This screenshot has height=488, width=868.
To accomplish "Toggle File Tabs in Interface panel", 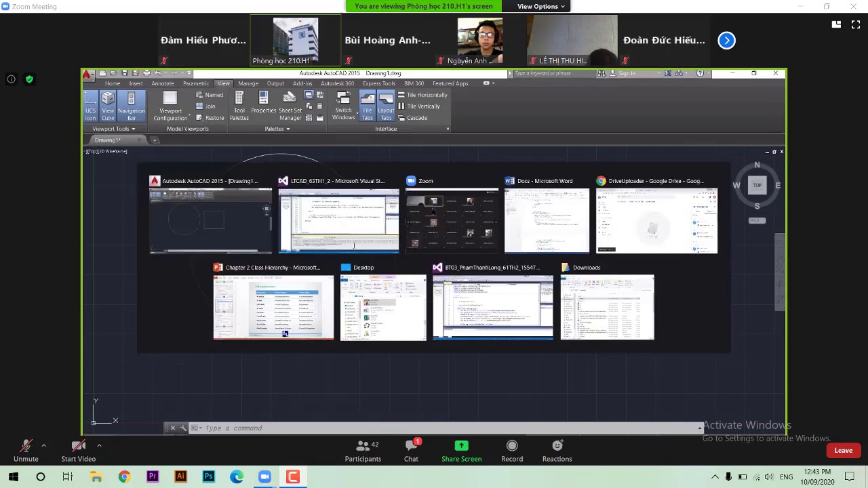I will point(368,106).
